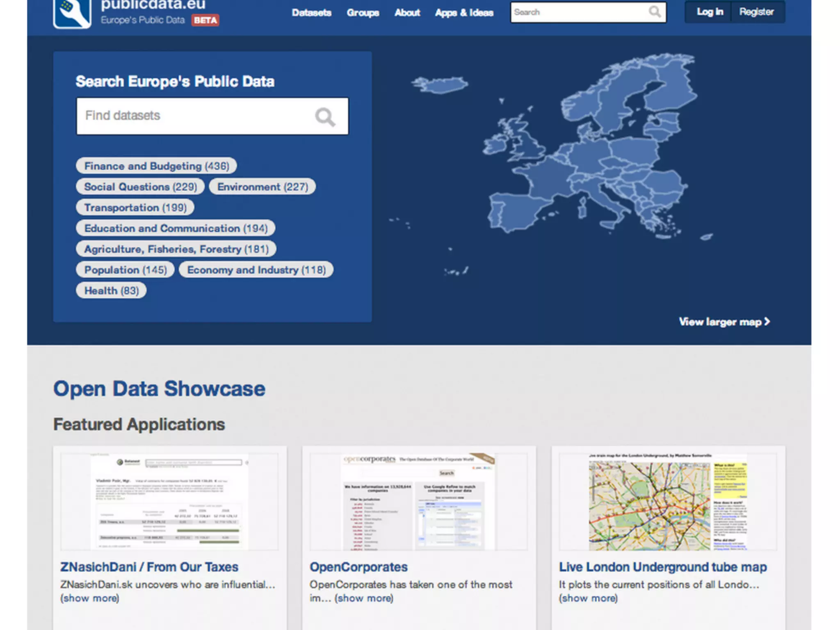Click the BETA badge in the header
The height and width of the screenshot is (630, 840).
pyautogui.click(x=205, y=21)
